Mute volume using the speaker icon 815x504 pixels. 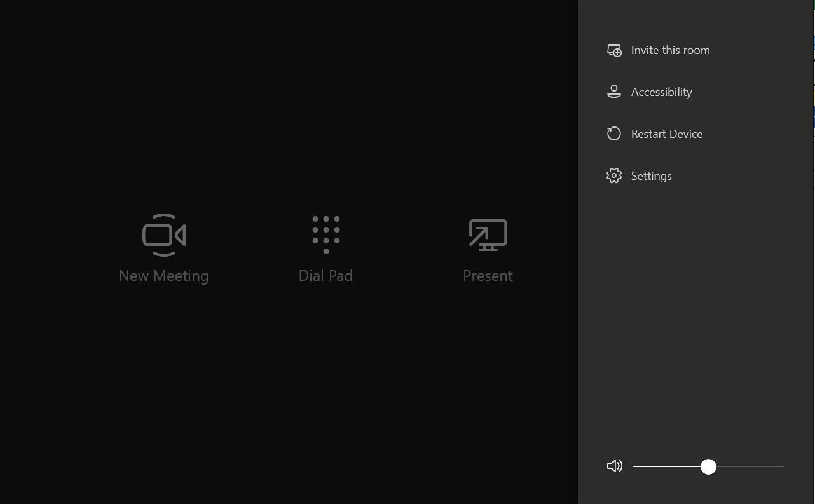[615, 466]
